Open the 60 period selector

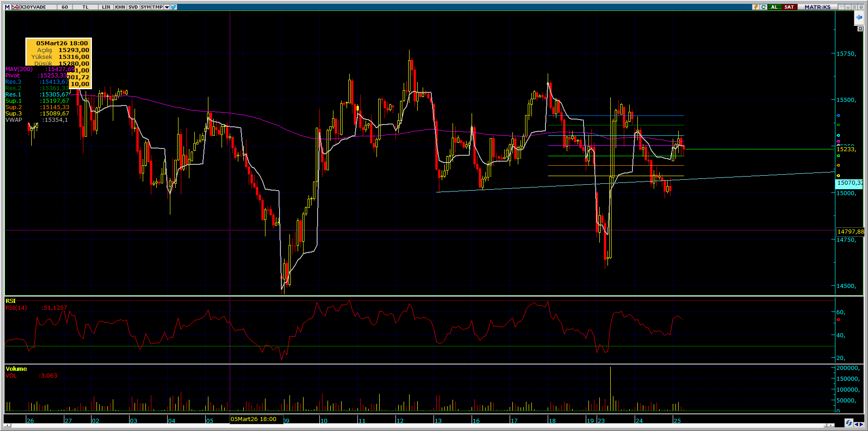65,7
